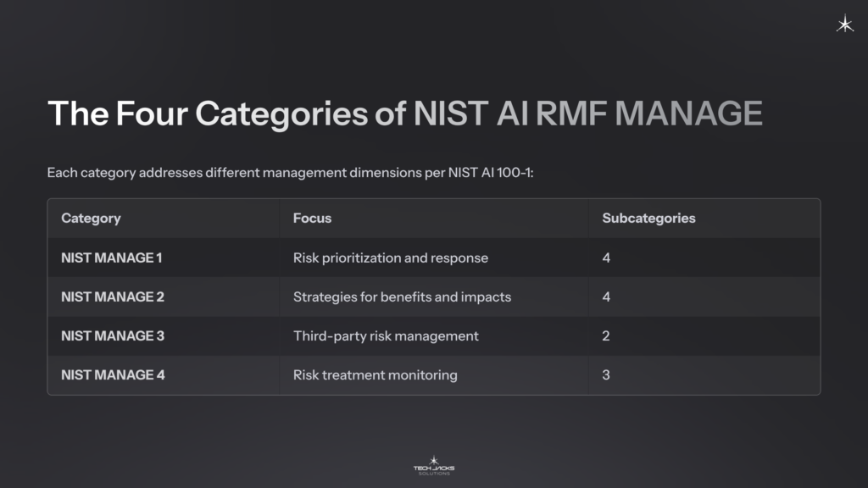Select the 'Subcategories' column header
The width and height of the screenshot is (868, 488).
[648, 219]
